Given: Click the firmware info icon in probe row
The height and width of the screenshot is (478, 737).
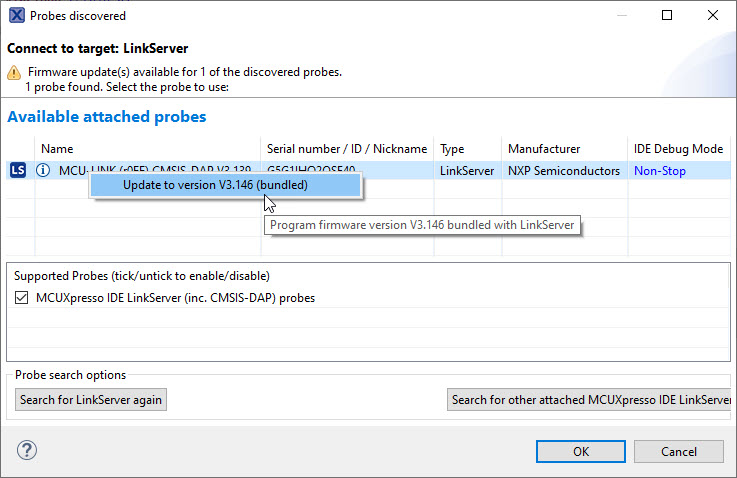Looking at the screenshot, I should pyautogui.click(x=43, y=171).
